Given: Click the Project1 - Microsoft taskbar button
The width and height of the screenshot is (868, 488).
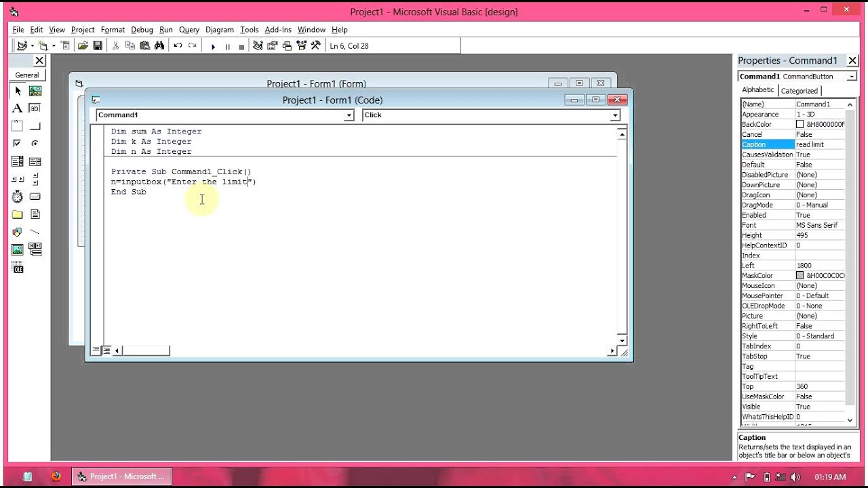Looking at the screenshot, I should [122, 476].
